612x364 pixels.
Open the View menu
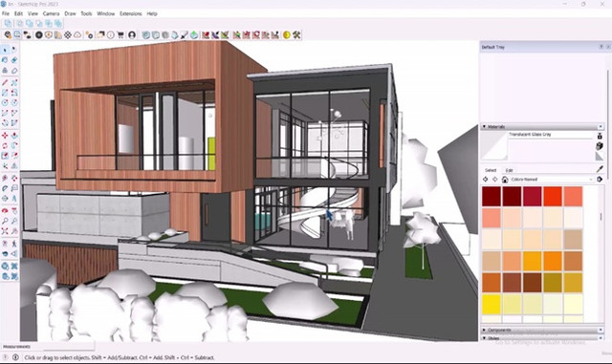pyautogui.click(x=33, y=13)
